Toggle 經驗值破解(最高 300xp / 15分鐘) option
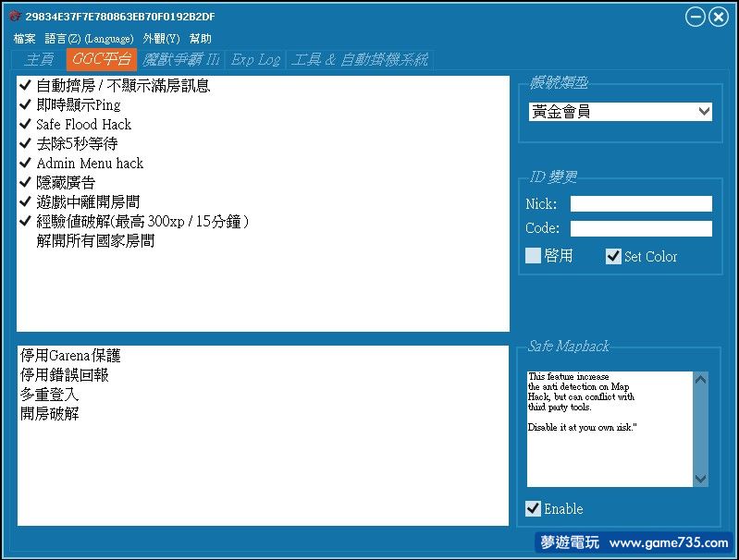 26,222
